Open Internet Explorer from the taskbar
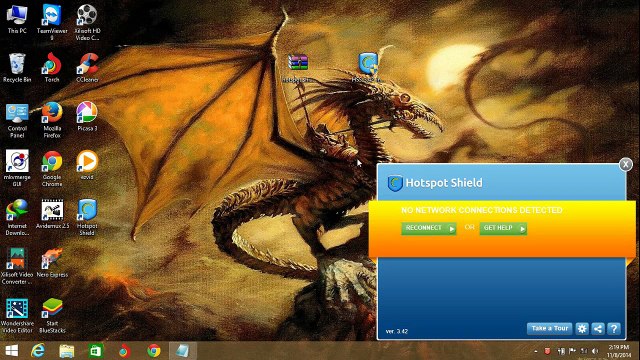The height and width of the screenshot is (360, 640). coord(38,351)
